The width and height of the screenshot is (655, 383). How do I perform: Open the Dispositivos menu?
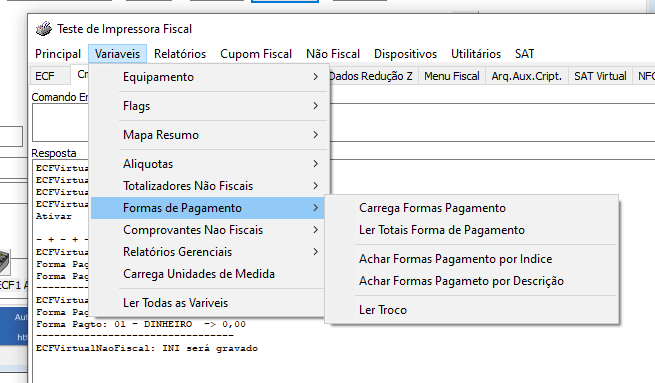pos(405,54)
